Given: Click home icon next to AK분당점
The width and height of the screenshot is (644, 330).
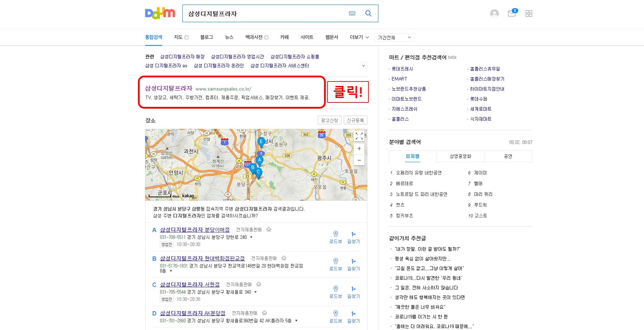Looking at the screenshot, I should 264,313.
